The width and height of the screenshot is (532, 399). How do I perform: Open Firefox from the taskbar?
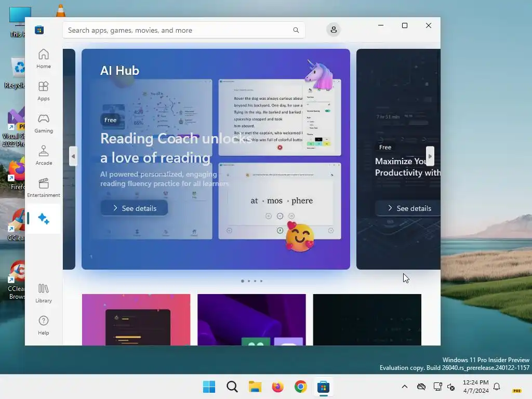click(x=277, y=387)
